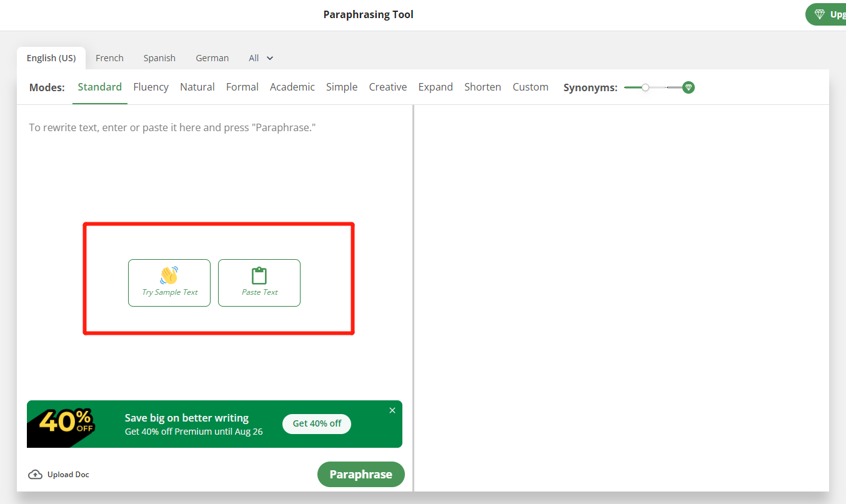
Task: Select the Formal mode
Action: (242, 87)
